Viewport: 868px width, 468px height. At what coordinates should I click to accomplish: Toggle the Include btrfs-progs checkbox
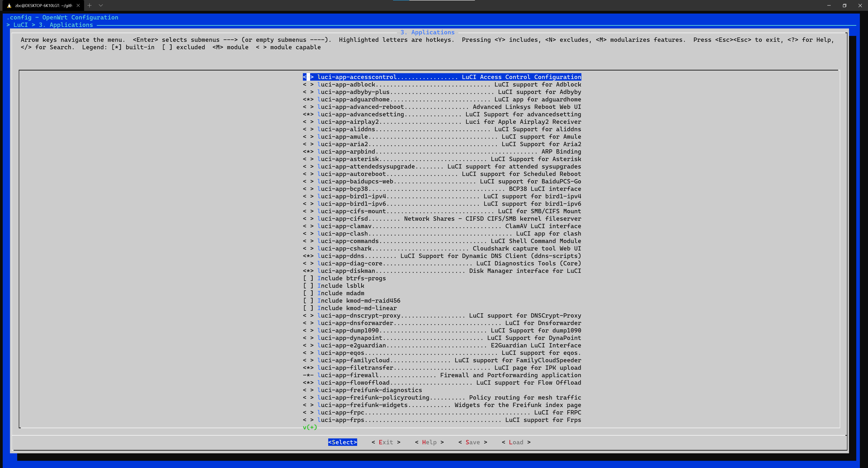308,278
